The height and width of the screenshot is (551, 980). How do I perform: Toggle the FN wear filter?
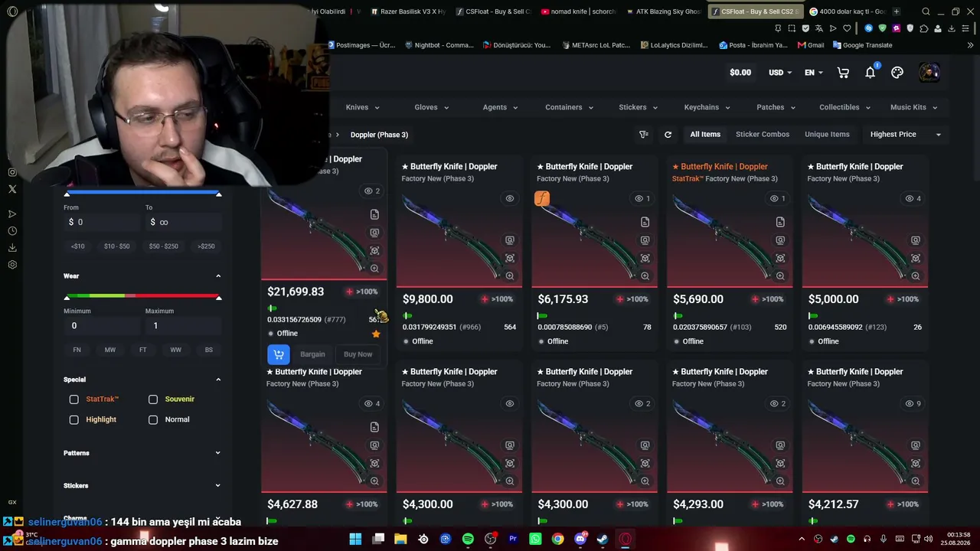(77, 350)
